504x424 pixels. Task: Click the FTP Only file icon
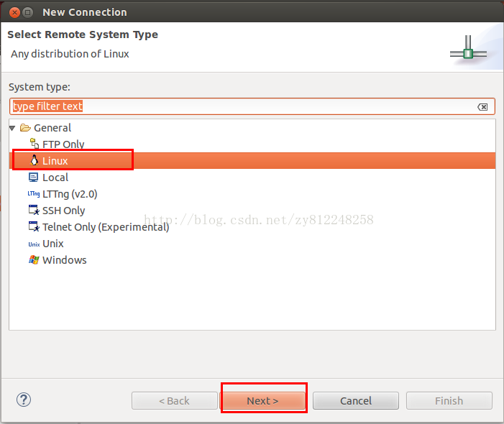(33, 144)
